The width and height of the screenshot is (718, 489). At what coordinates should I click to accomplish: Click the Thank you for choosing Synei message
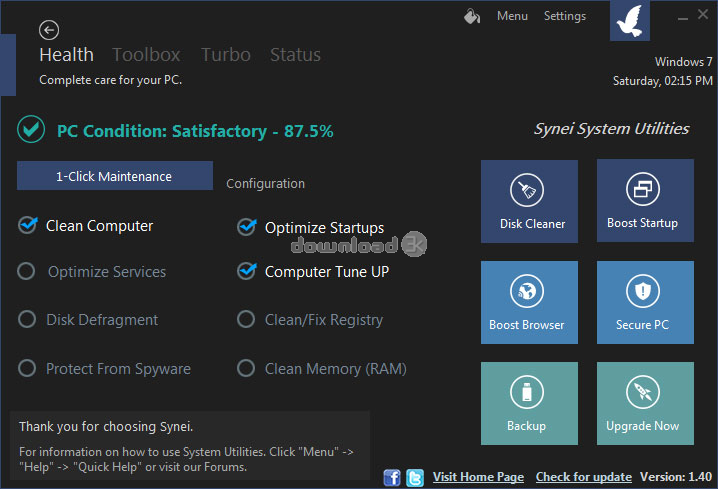[106, 427]
